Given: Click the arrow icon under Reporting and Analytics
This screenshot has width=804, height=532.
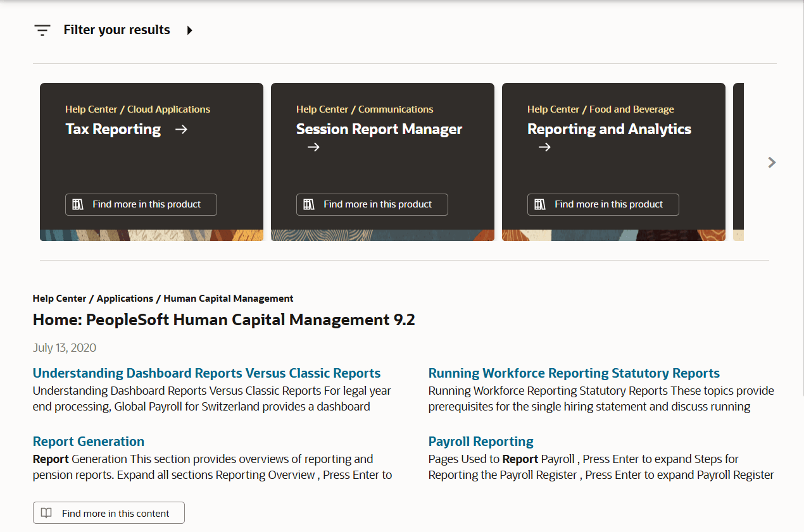Looking at the screenshot, I should [544, 147].
